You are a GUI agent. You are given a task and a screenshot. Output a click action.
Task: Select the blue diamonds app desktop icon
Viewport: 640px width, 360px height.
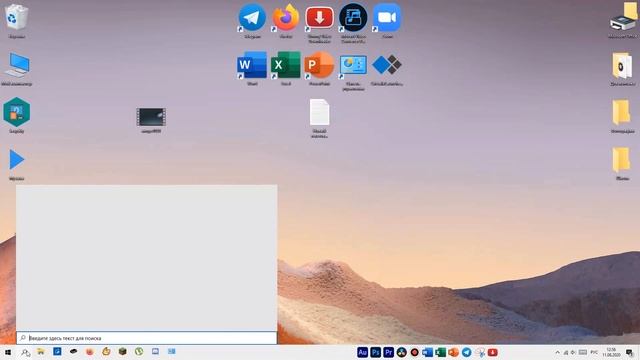coord(387,65)
